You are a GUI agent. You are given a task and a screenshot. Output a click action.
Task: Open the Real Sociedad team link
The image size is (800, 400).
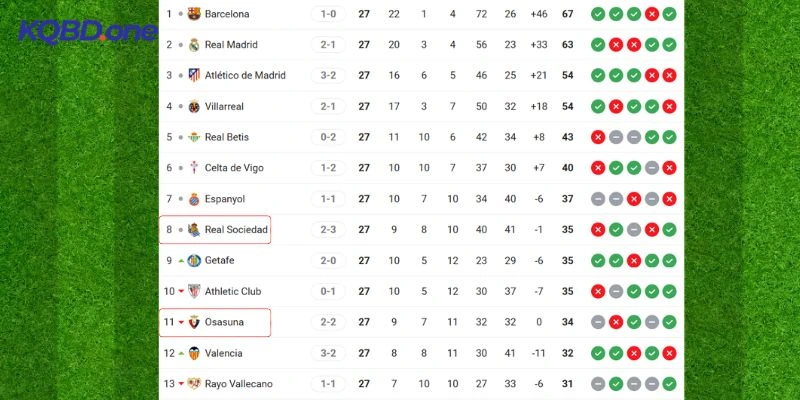click(236, 230)
